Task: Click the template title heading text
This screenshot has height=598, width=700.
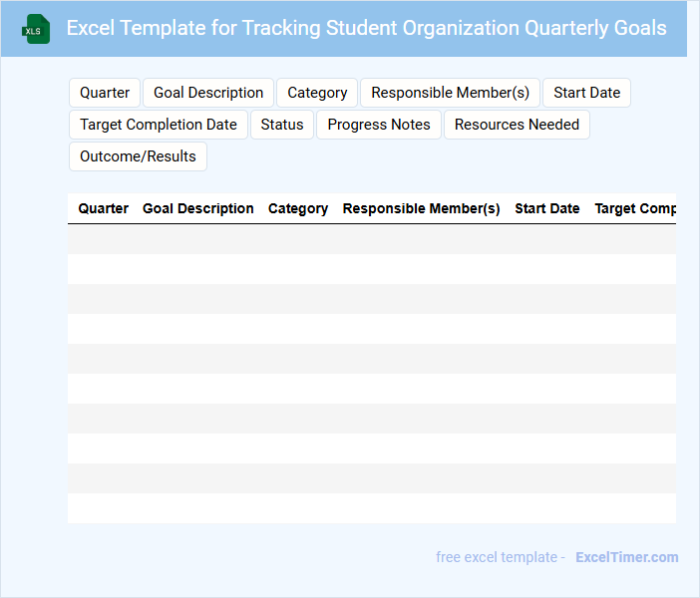Action: [366, 28]
